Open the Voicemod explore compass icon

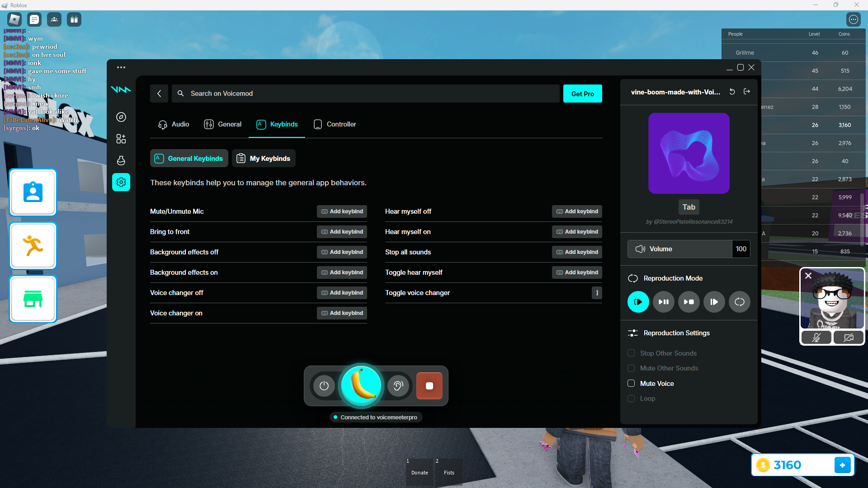pos(121,117)
